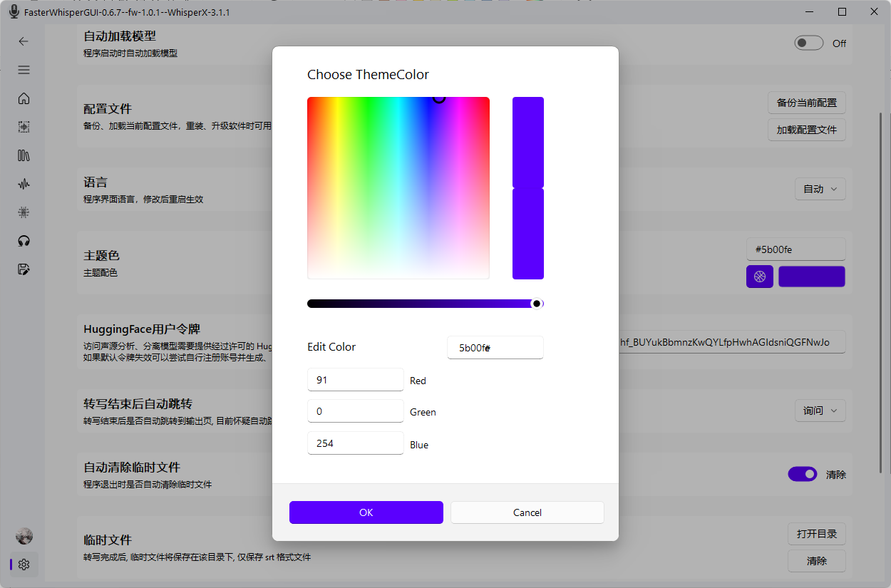
Task: Select the audio waveform icon in sidebar
Action: pos(24,184)
